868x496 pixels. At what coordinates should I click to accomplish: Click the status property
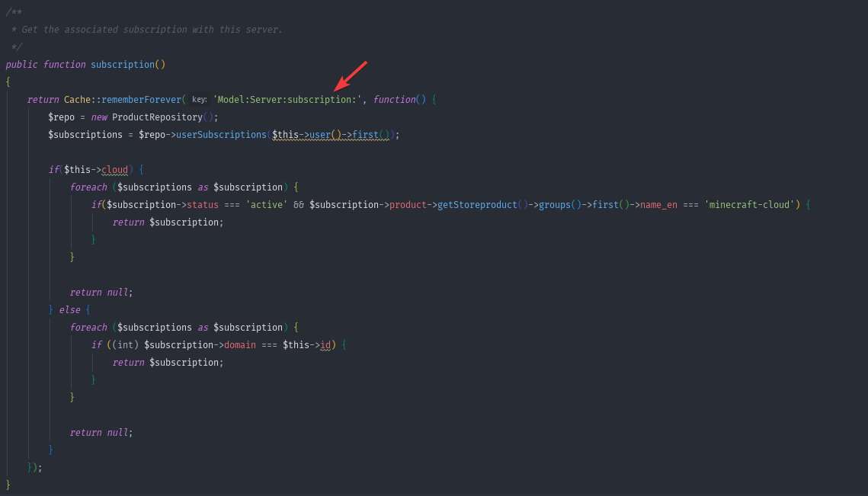pos(202,205)
